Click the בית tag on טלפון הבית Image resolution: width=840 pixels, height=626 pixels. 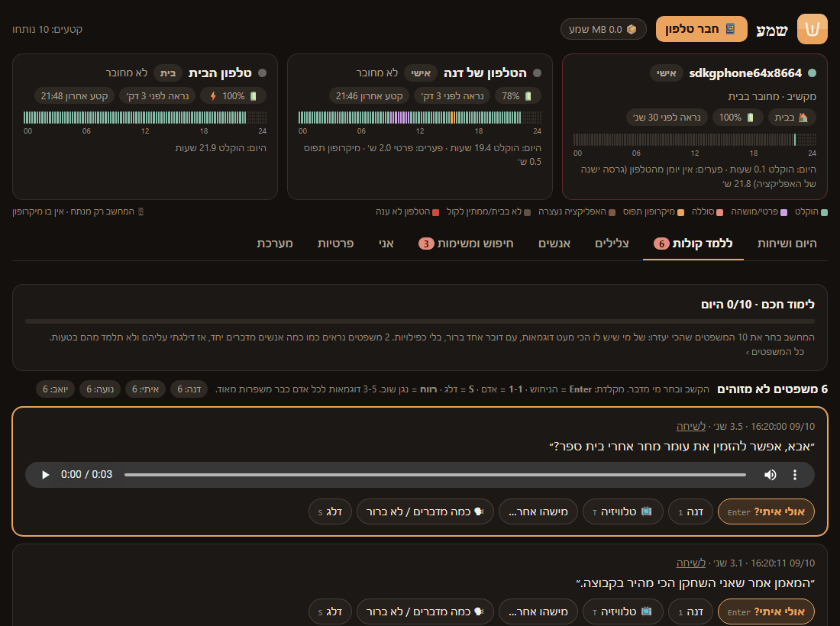point(168,73)
